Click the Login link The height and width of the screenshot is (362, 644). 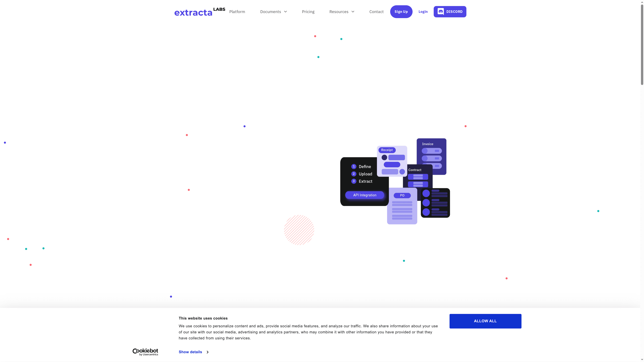[x=423, y=11]
